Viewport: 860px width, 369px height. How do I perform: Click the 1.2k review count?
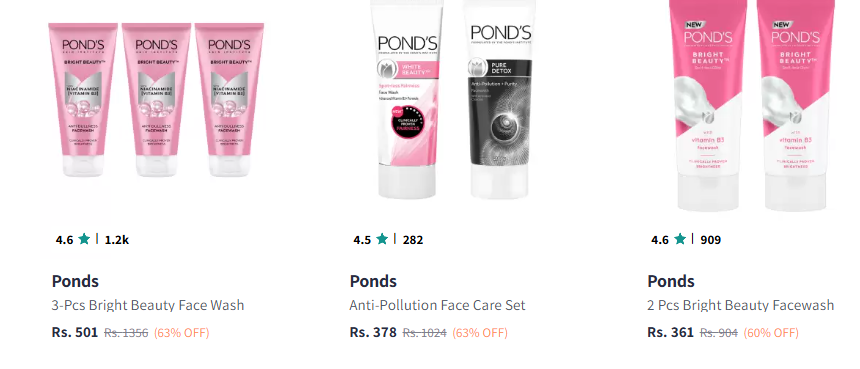click(x=117, y=240)
